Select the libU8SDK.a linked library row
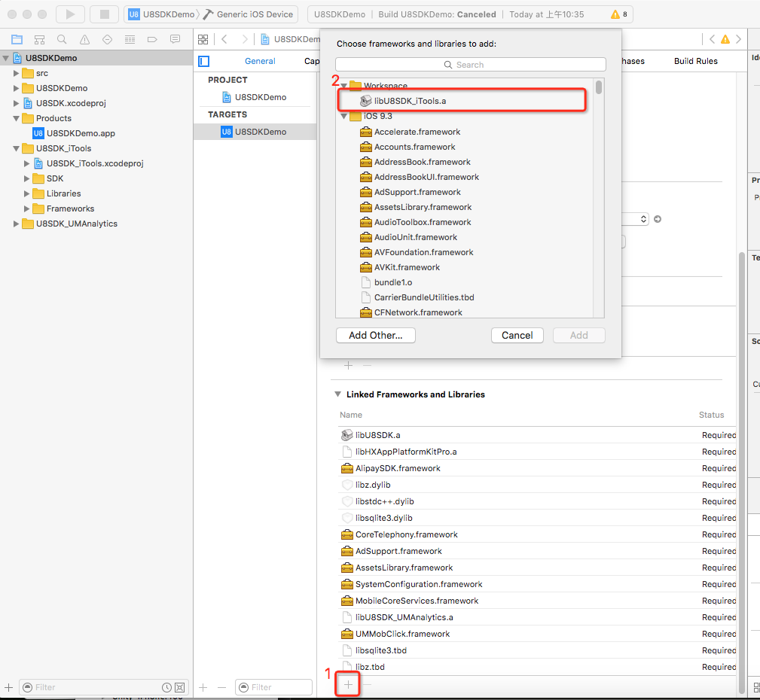 tap(536, 435)
